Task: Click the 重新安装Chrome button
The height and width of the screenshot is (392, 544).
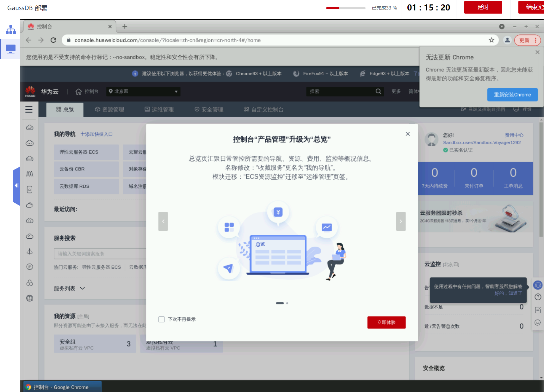Action: point(512,95)
